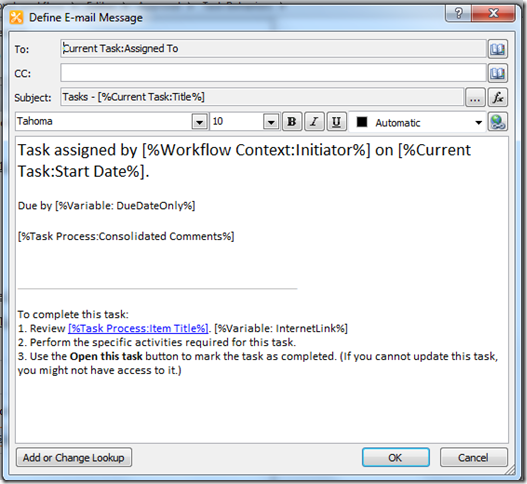Click the Add or Change Lookup button
527x484 pixels.
pyautogui.click(x=74, y=457)
